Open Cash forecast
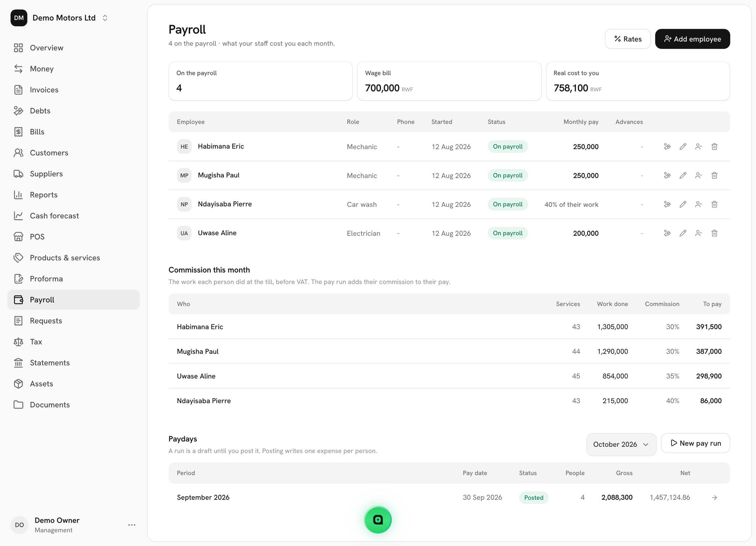This screenshot has height=546, width=756. tap(73, 216)
